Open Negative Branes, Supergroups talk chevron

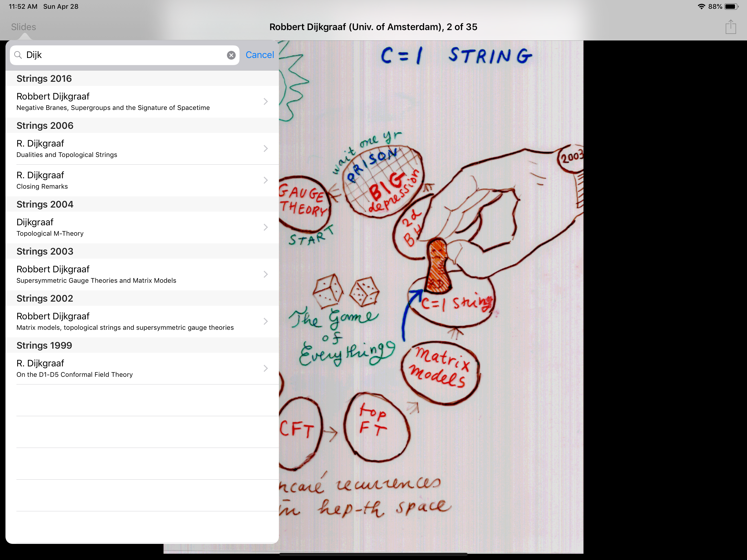(x=265, y=102)
